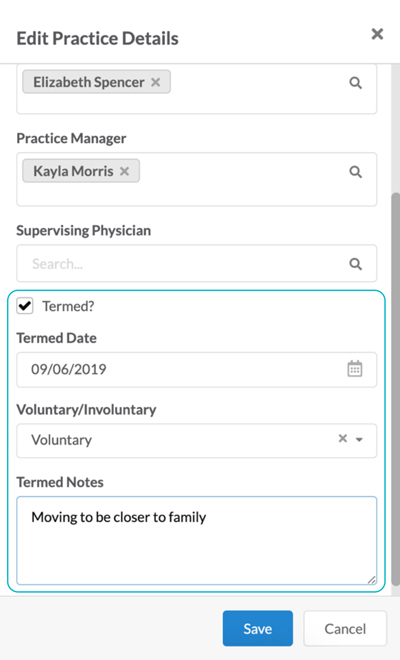Click Supervising Physician search magnifier icon
The height and width of the screenshot is (660, 400).
(x=356, y=264)
